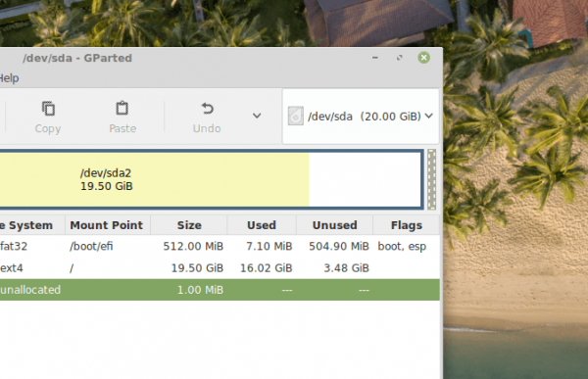Select the fat32 /boot/efi partition row

pos(220,246)
